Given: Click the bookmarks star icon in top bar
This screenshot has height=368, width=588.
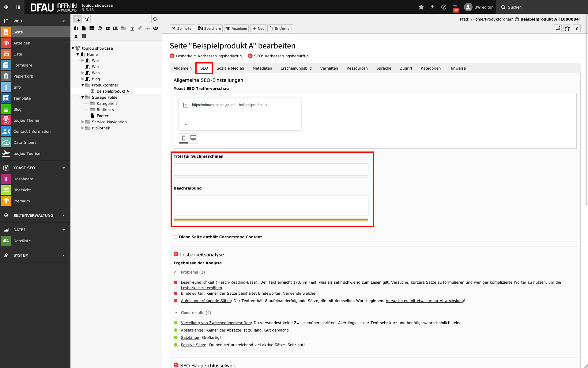Looking at the screenshot, I should [x=421, y=7].
